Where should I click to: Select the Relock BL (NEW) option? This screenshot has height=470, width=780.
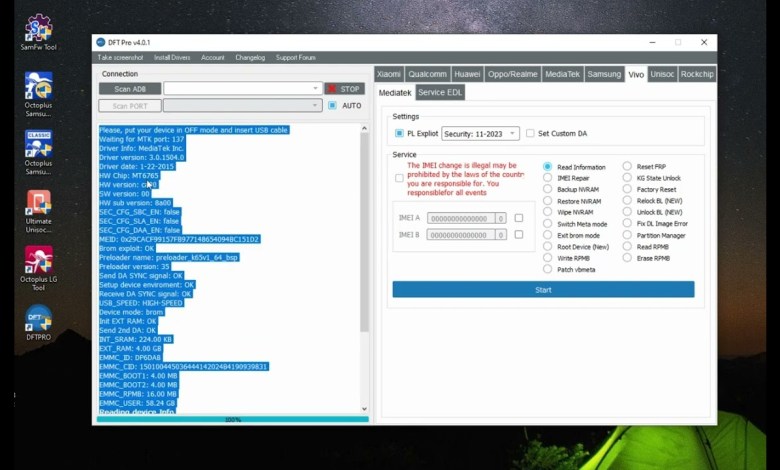[x=627, y=200]
